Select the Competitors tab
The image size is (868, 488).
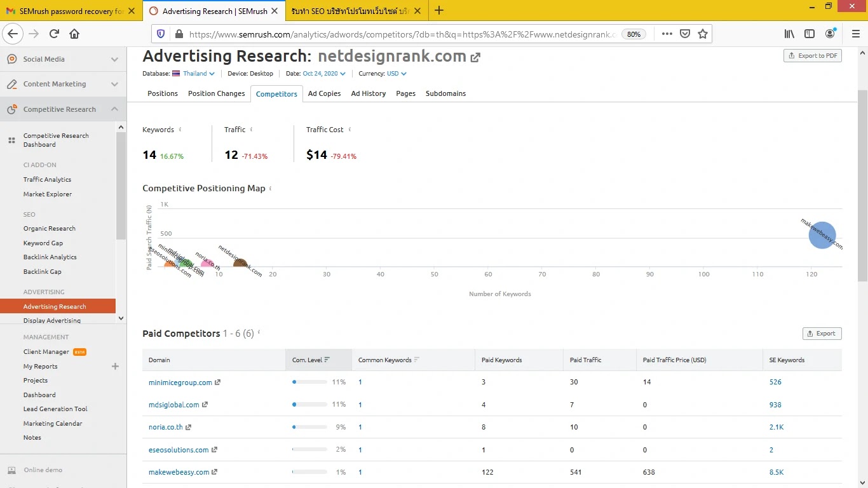pyautogui.click(x=276, y=94)
